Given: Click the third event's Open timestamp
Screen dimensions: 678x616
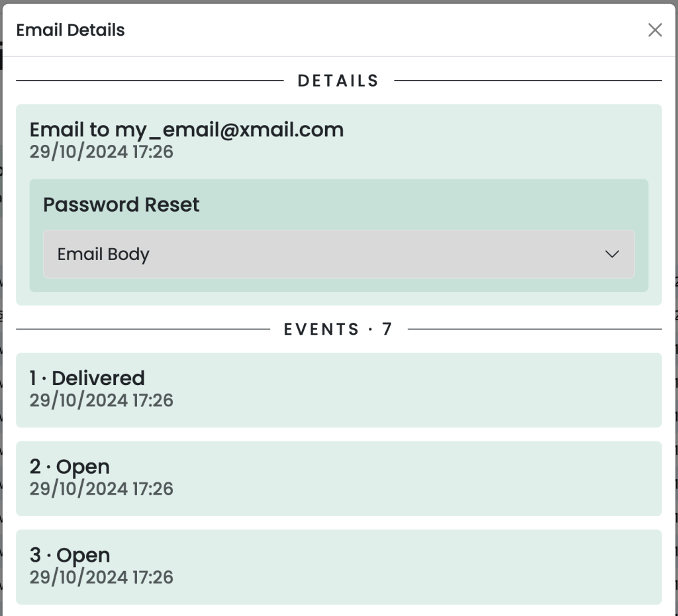Looking at the screenshot, I should [x=101, y=578].
